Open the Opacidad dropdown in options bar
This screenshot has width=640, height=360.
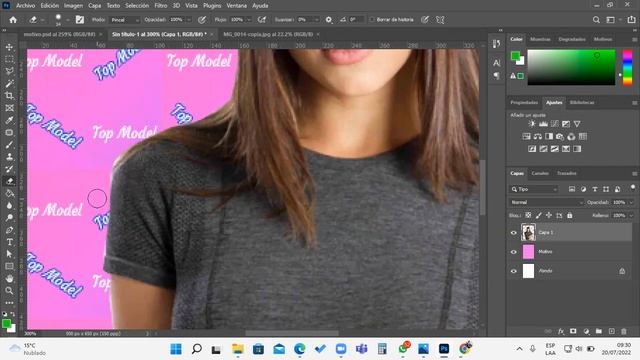(x=189, y=20)
